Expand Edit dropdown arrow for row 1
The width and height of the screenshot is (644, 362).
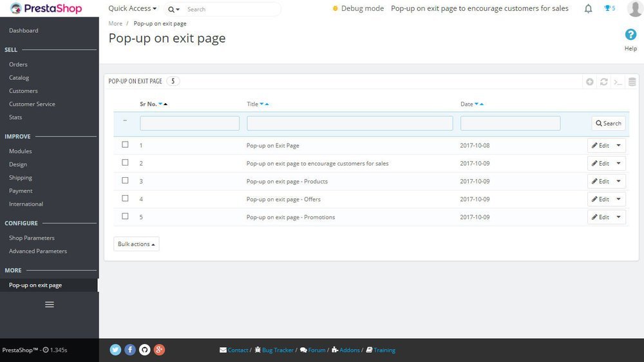618,146
